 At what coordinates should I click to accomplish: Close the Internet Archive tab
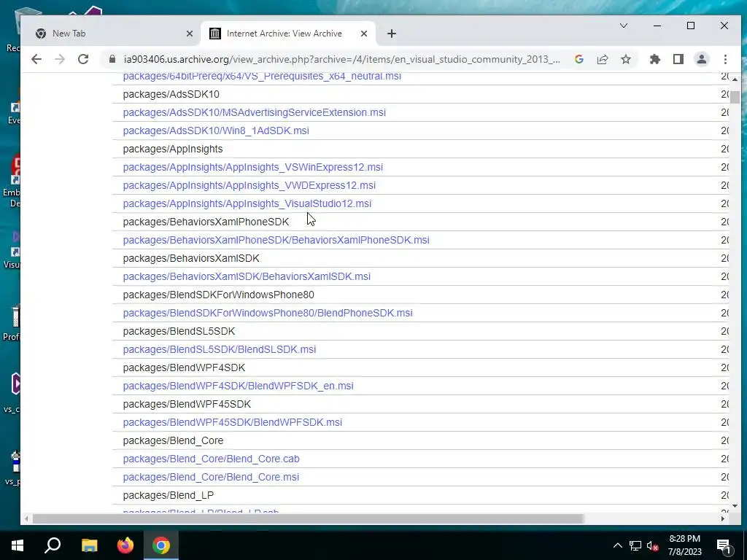363,34
